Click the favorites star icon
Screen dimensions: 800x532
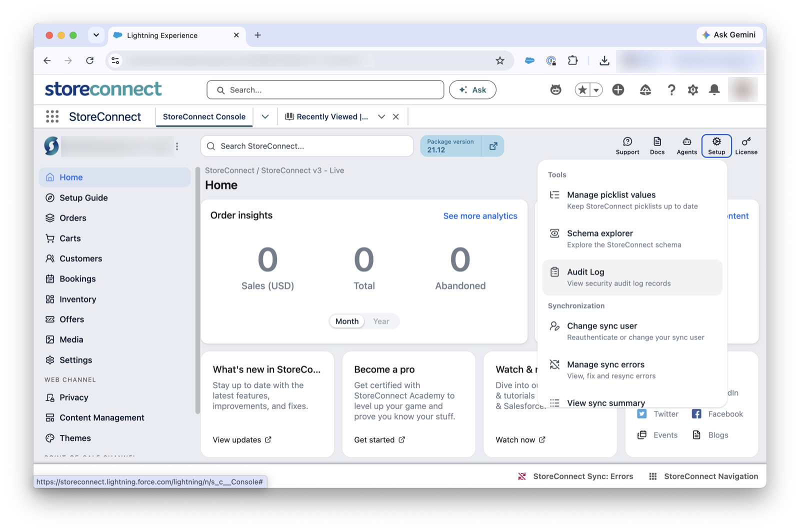coord(582,90)
